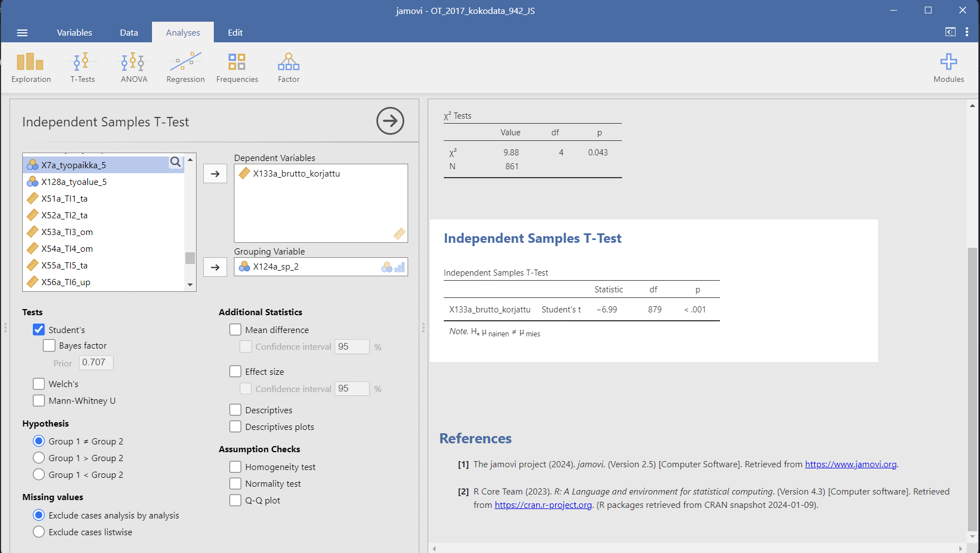Click the variable list search icon
Viewport: 980px width, 553px height.
pos(175,162)
